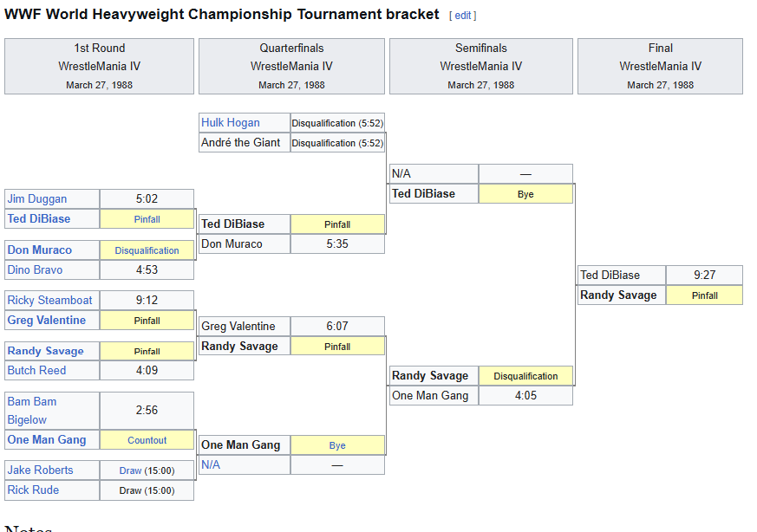Click the Bye link in the Quarterfinals column
This screenshot has width=757, height=532.
pyautogui.click(x=337, y=445)
